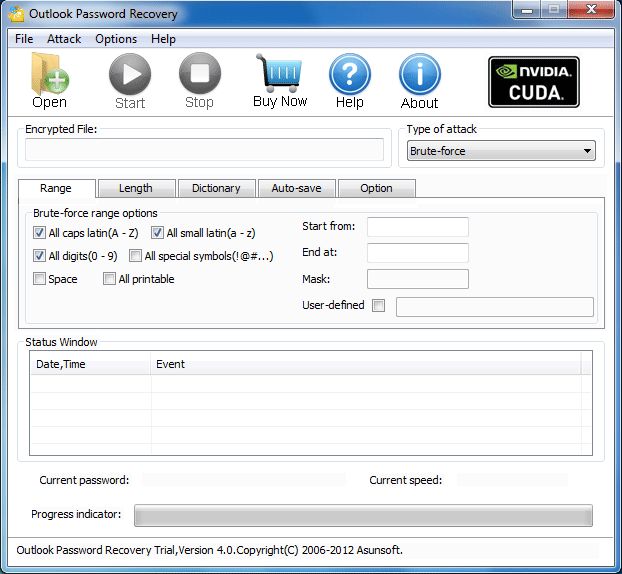Click the Event column header

coord(170,364)
